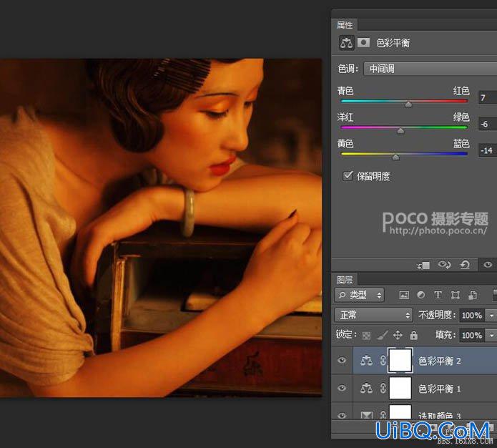Screen dimensions: 497x448
Task: Open the 色调 tone dropdown showing 中间调
Action: 430,69
